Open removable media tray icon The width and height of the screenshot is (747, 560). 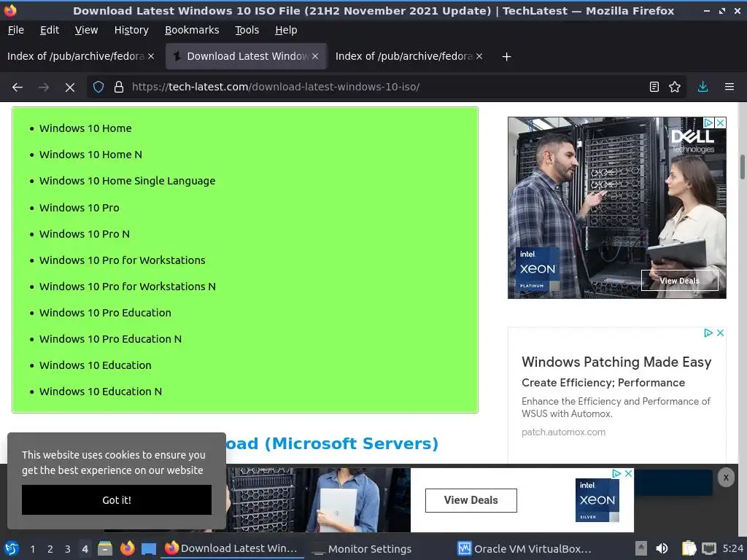[641, 548]
